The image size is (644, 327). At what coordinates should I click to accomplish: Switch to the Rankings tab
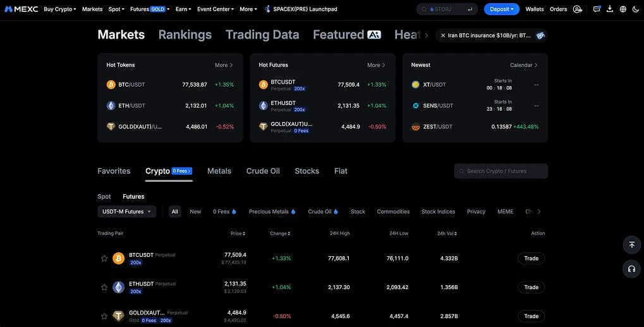click(x=185, y=35)
